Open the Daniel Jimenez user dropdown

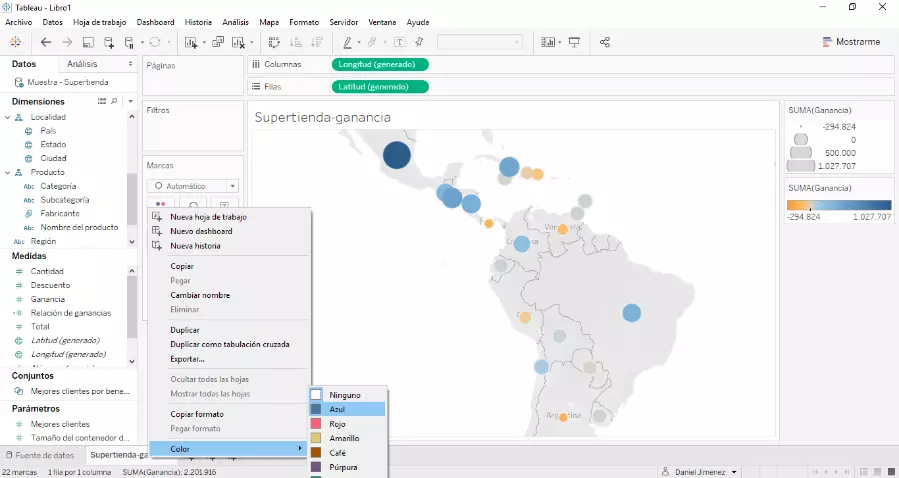[699, 471]
